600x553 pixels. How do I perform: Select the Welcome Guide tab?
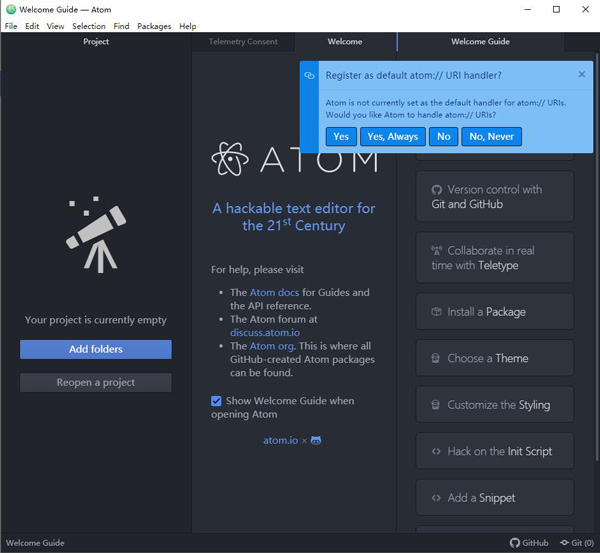click(481, 41)
